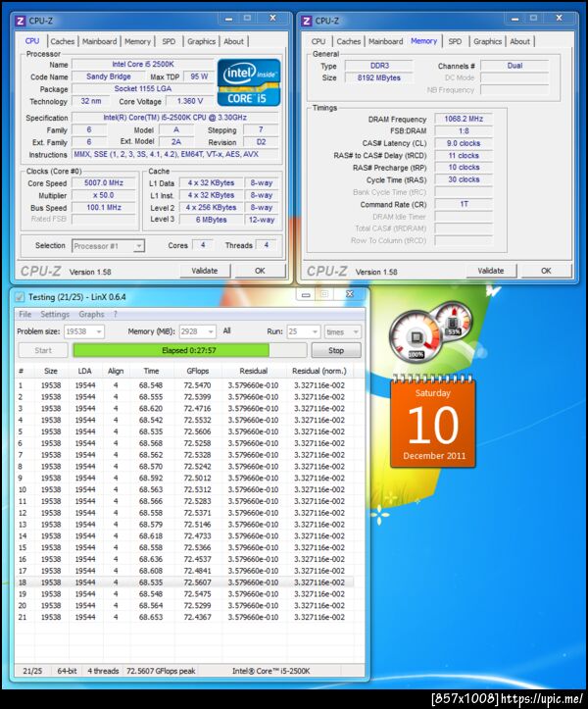The width and height of the screenshot is (588, 709).
Task: Click the DRAM Frequency 1068.2 MHz value
Action: coord(464,119)
